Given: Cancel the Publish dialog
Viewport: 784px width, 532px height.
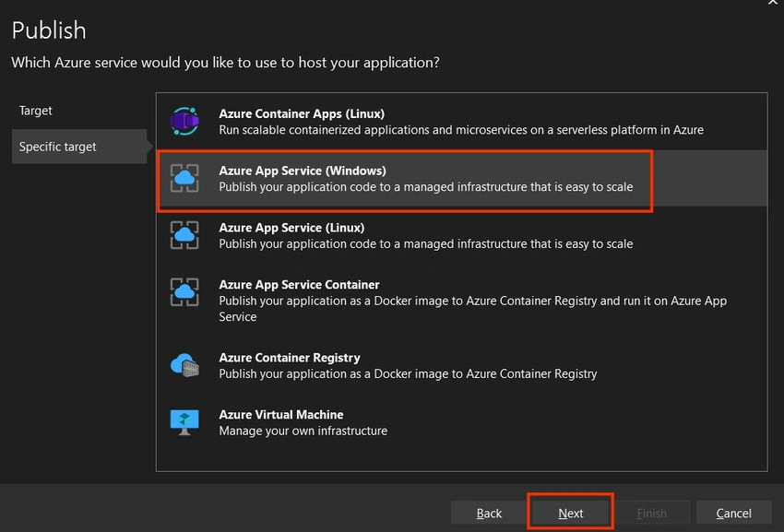Looking at the screenshot, I should pos(733,514).
